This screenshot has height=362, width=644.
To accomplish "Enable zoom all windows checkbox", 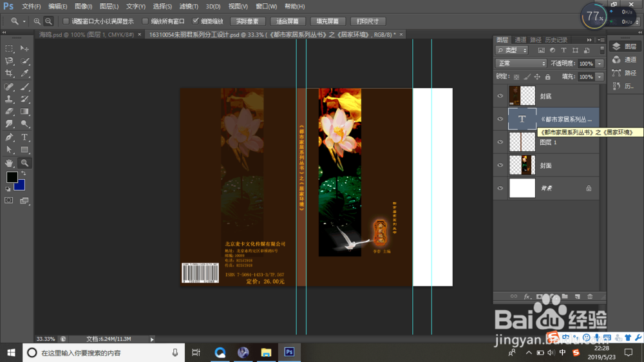I will [145, 21].
